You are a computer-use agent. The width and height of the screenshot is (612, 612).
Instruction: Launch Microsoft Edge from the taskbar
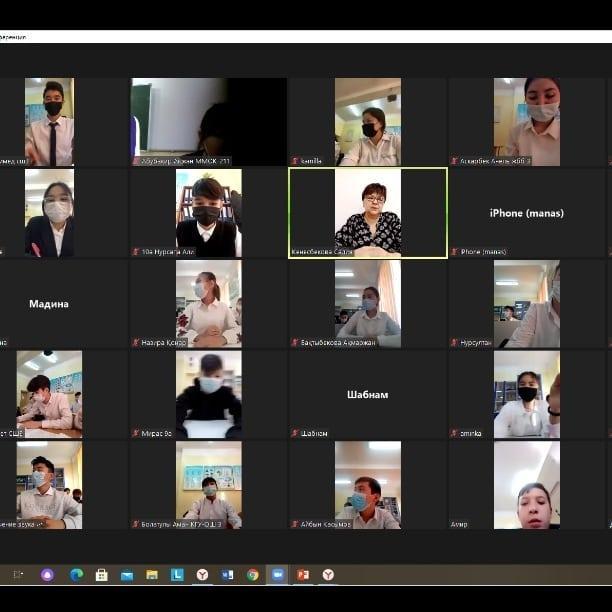pyautogui.click(x=76, y=575)
